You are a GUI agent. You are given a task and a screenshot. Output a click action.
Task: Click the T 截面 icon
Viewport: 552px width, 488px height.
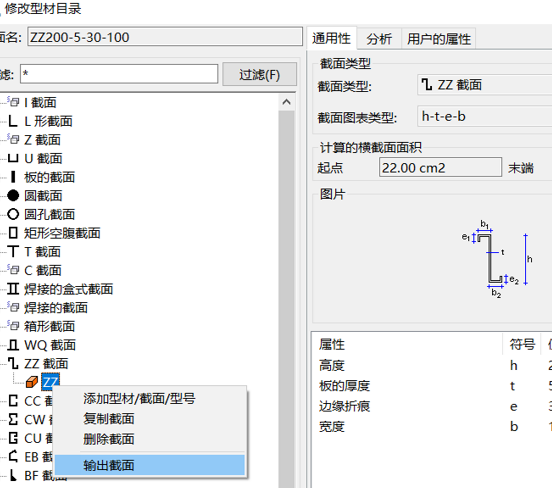coord(13,252)
